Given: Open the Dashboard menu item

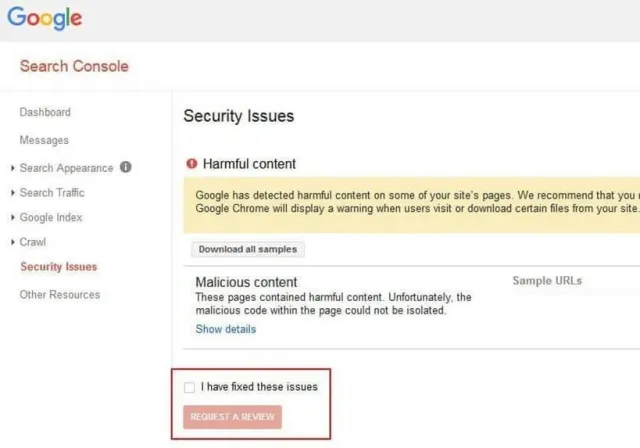Looking at the screenshot, I should click(45, 112).
